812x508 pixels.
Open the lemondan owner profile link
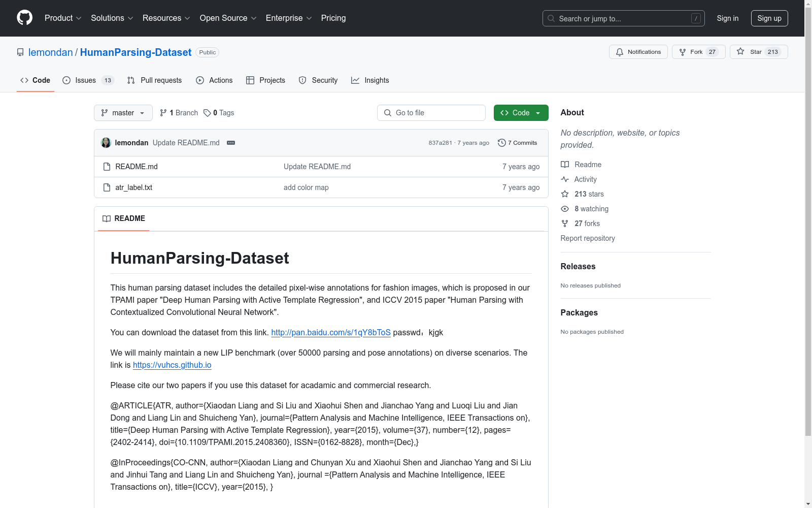tap(51, 52)
